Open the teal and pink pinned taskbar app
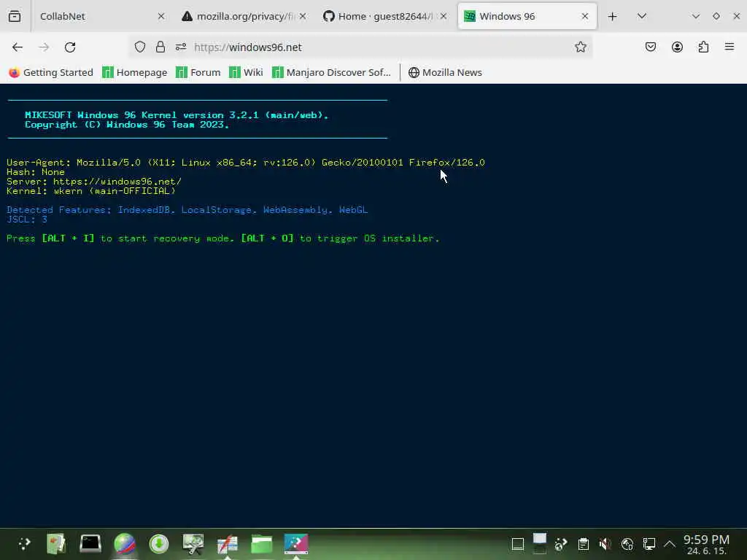Image resolution: width=747 pixels, height=560 pixels. coord(296,544)
